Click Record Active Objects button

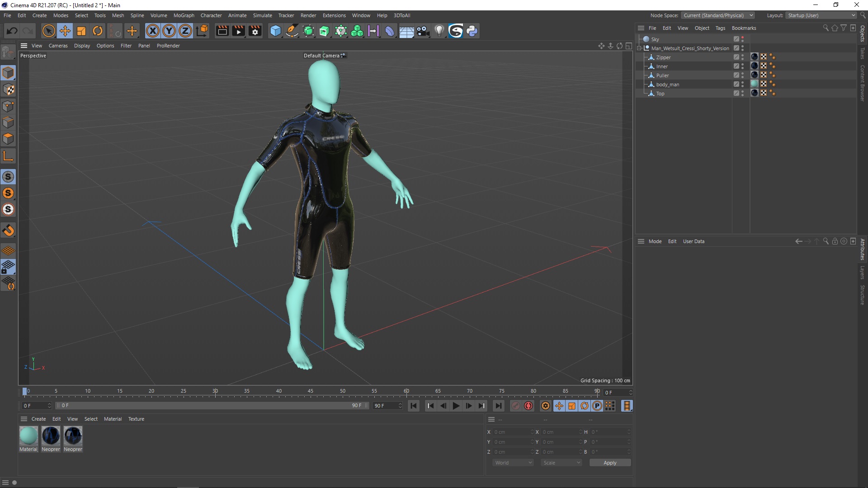pyautogui.click(x=515, y=406)
